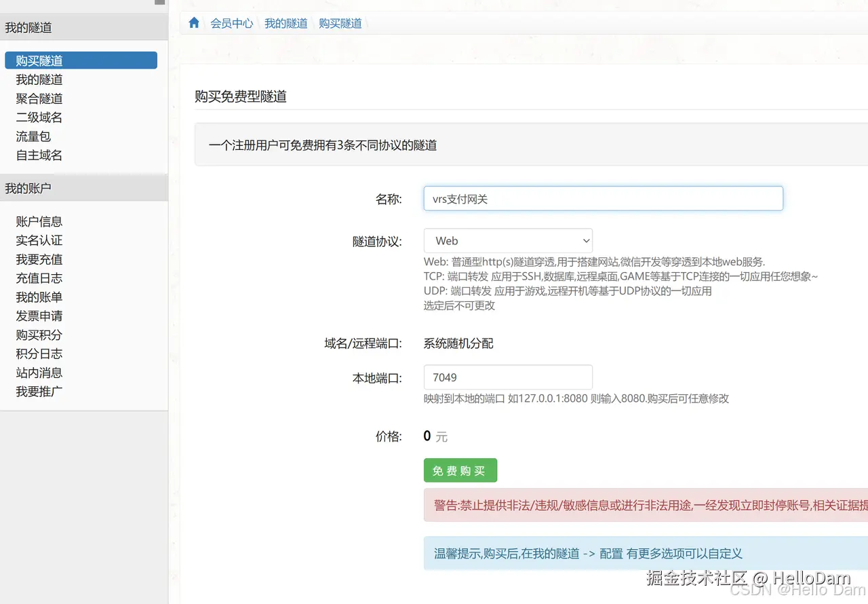
Task: Go to 发票申请 for invoices
Action: click(x=39, y=316)
